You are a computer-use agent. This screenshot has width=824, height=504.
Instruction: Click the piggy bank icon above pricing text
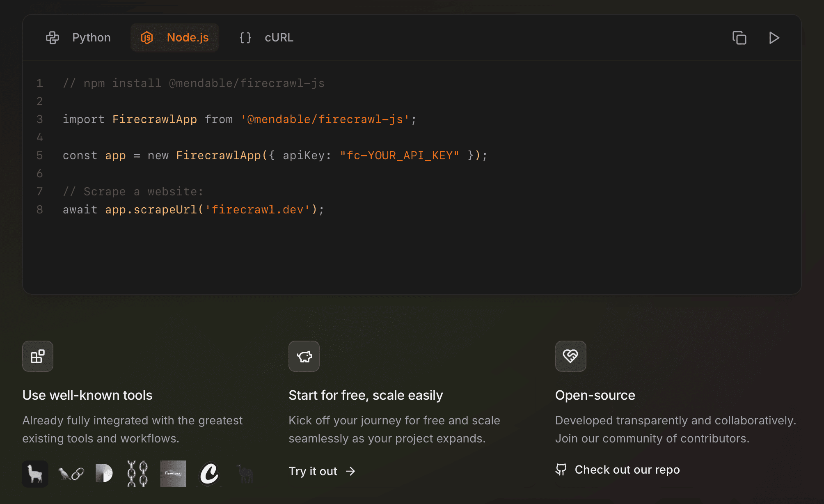click(x=304, y=356)
